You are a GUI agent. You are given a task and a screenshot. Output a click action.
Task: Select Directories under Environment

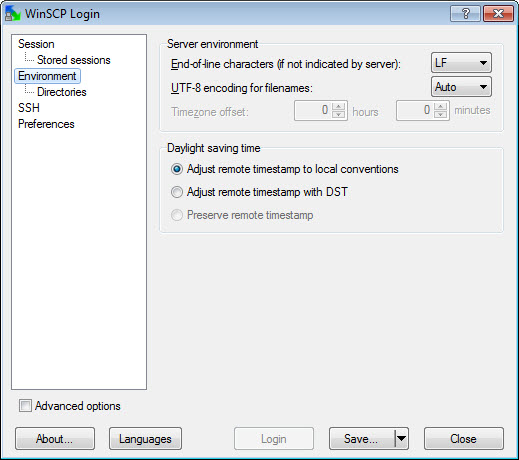62,92
